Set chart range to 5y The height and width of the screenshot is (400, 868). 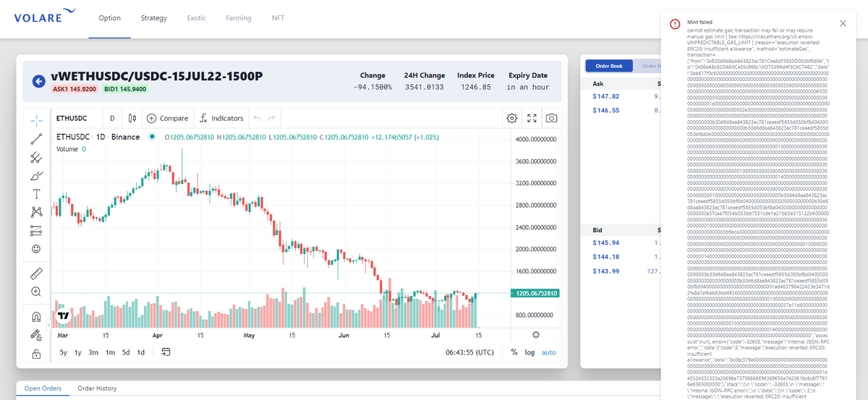coord(64,352)
